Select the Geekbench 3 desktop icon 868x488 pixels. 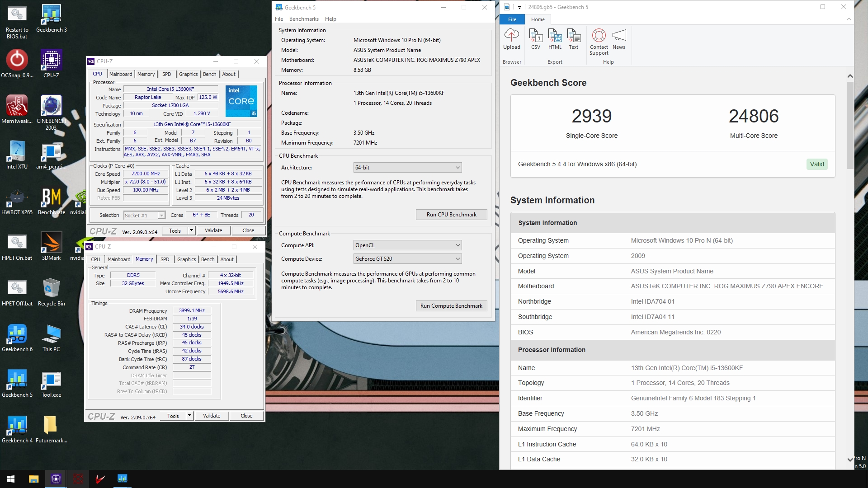52,19
